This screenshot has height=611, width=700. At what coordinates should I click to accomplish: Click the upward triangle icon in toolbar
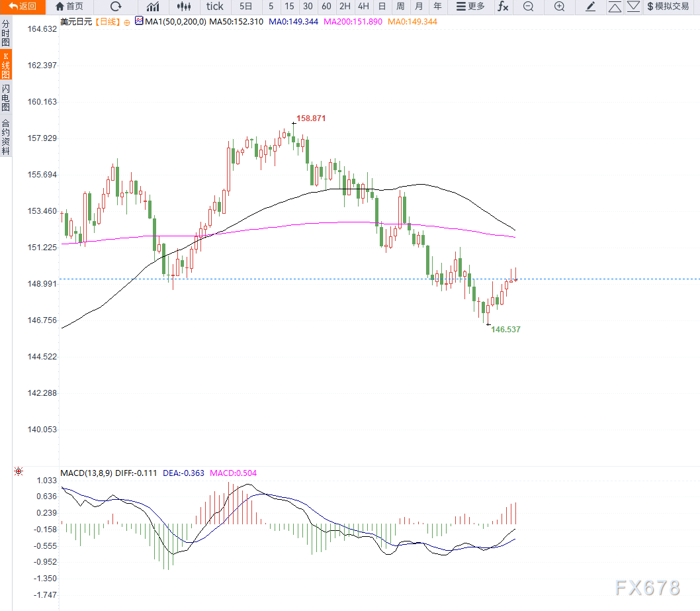[615, 6]
